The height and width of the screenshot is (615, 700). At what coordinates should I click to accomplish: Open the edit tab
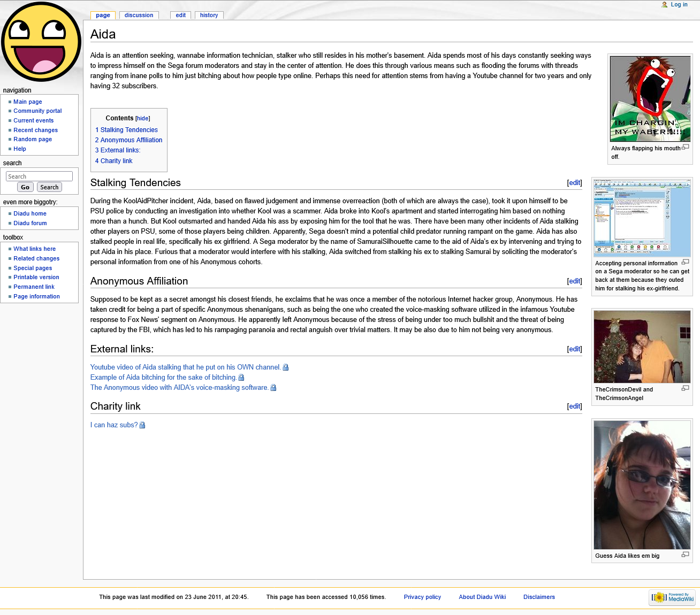pyautogui.click(x=181, y=16)
